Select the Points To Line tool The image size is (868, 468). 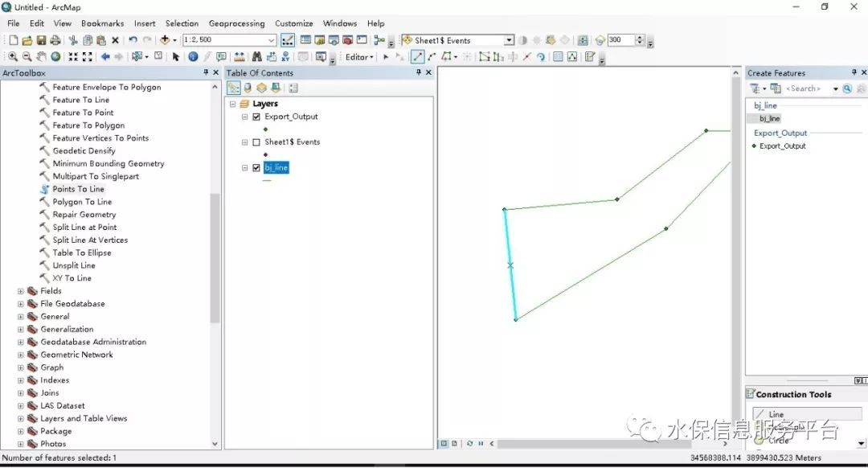tap(78, 190)
